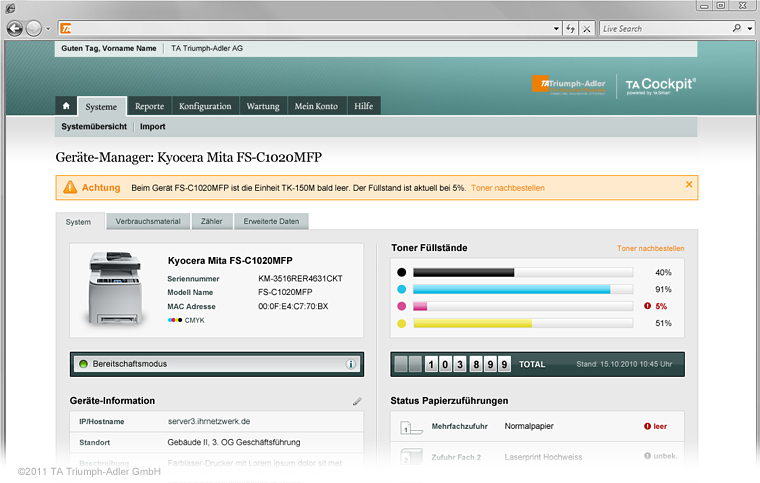Click the yellow toner dot
The width and height of the screenshot is (760, 483).
[401, 323]
